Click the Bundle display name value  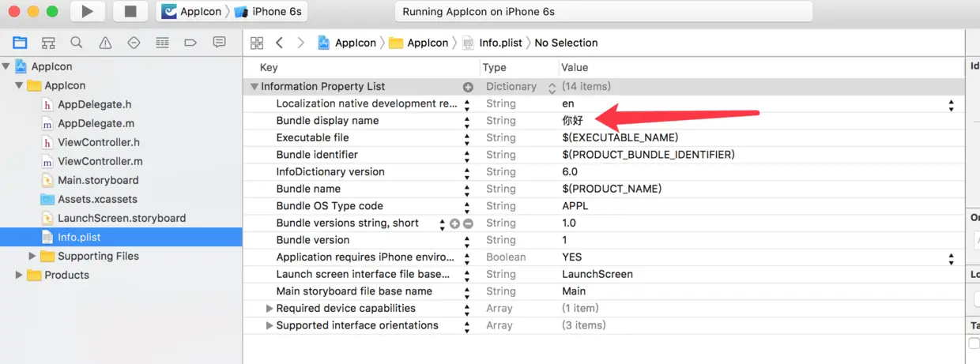[573, 121]
